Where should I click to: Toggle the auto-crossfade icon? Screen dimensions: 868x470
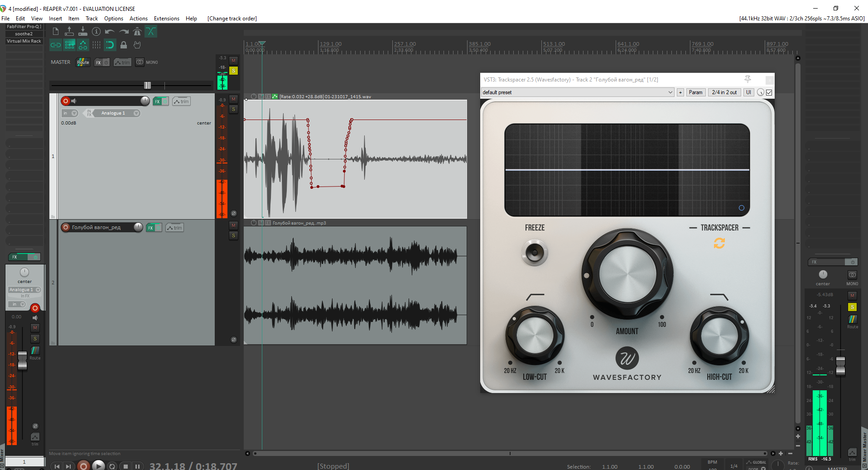click(151, 31)
